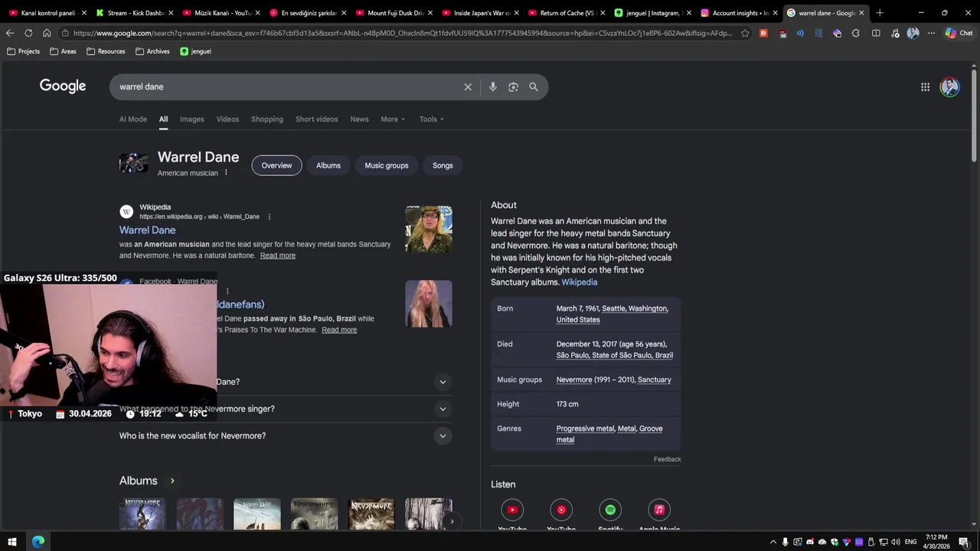Open the Nevermore music group link

[x=574, y=380]
